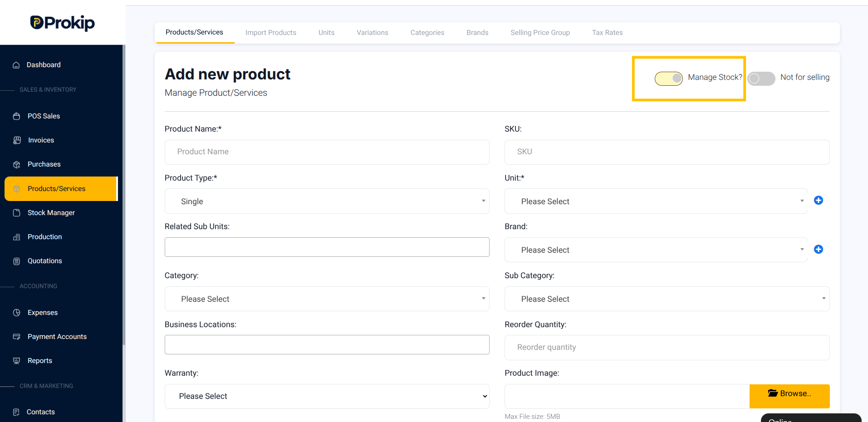Open Reports from the sidebar
868x422 pixels.
(x=40, y=361)
